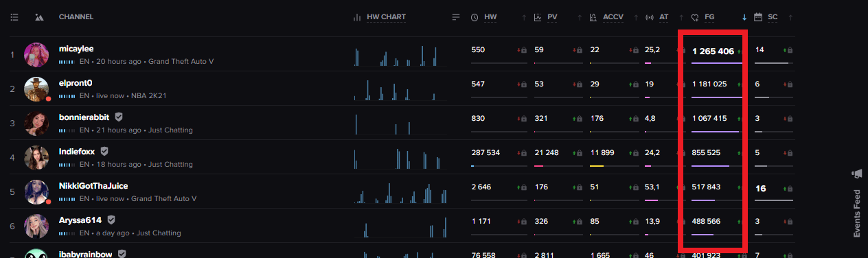The height and width of the screenshot is (258, 868).
Task: Click the line chart icon next to PV
Action: 538,17
